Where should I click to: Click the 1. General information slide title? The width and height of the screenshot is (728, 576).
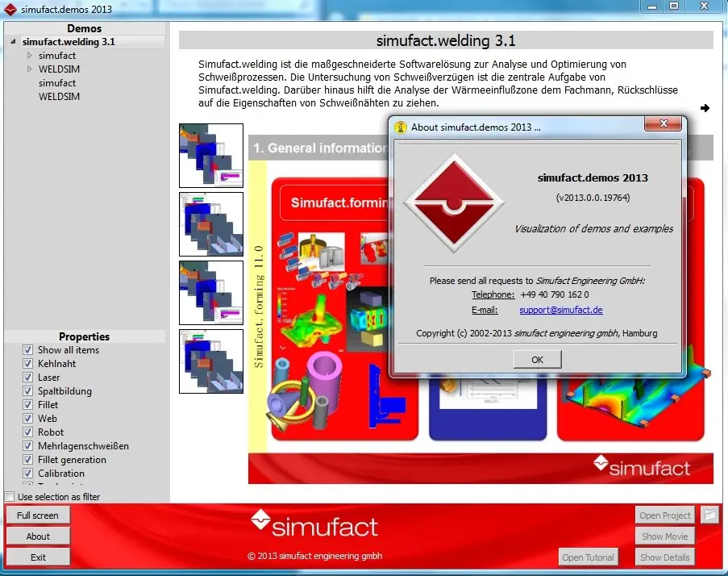tap(320, 148)
